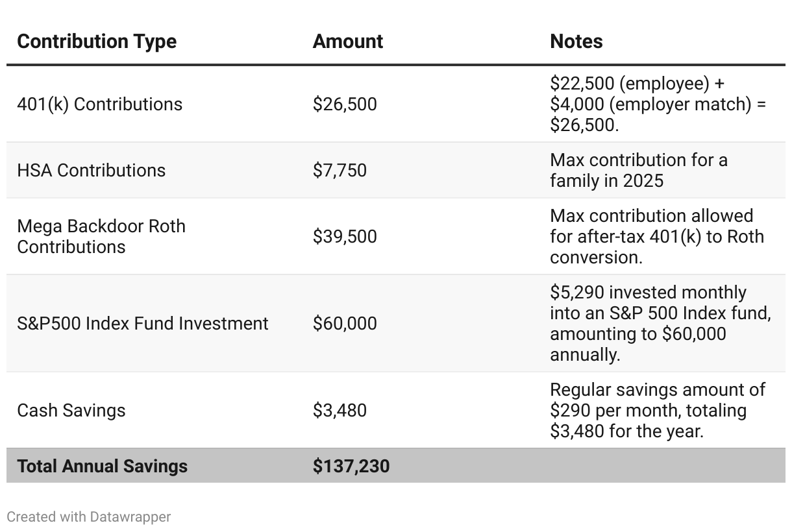792x532 pixels.
Task: Click the $137,230 total amount
Action: pyautogui.click(x=351, y=466)
